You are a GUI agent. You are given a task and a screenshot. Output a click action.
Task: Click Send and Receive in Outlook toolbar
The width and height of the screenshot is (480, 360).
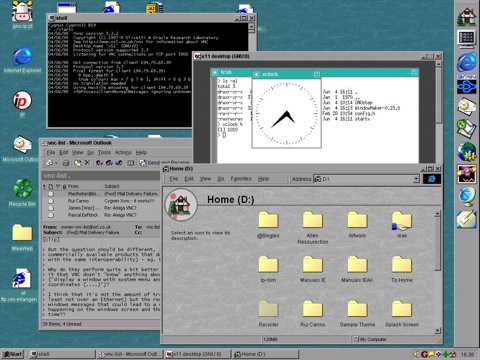tap(163, 163)
